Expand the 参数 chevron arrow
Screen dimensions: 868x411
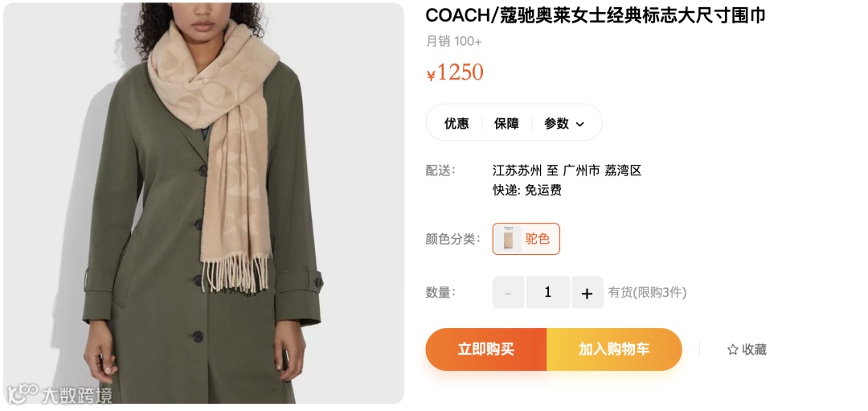579,124
